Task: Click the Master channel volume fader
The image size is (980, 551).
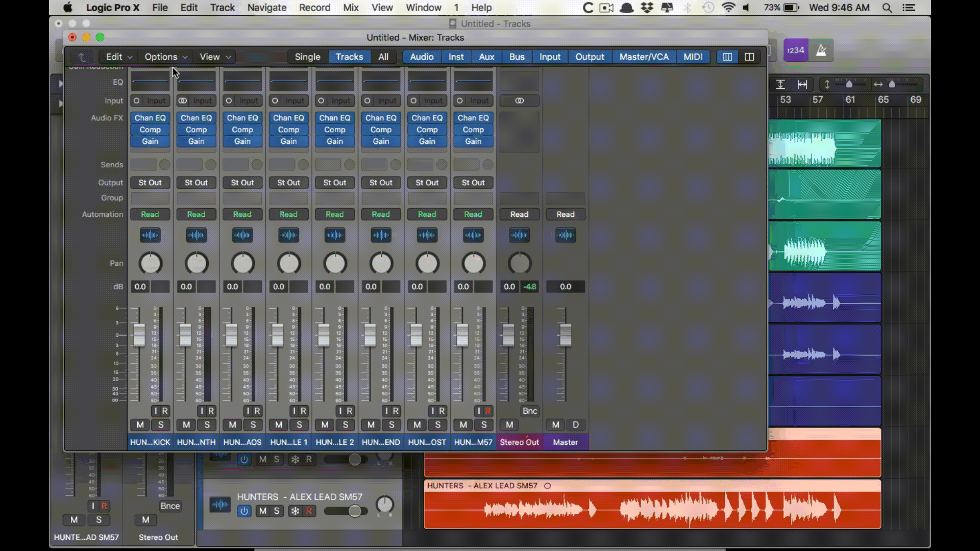Action: (x=565, y=335)
